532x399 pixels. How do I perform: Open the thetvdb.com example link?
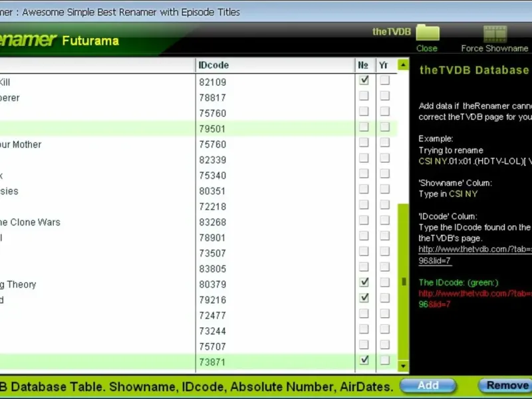point(475,255)
